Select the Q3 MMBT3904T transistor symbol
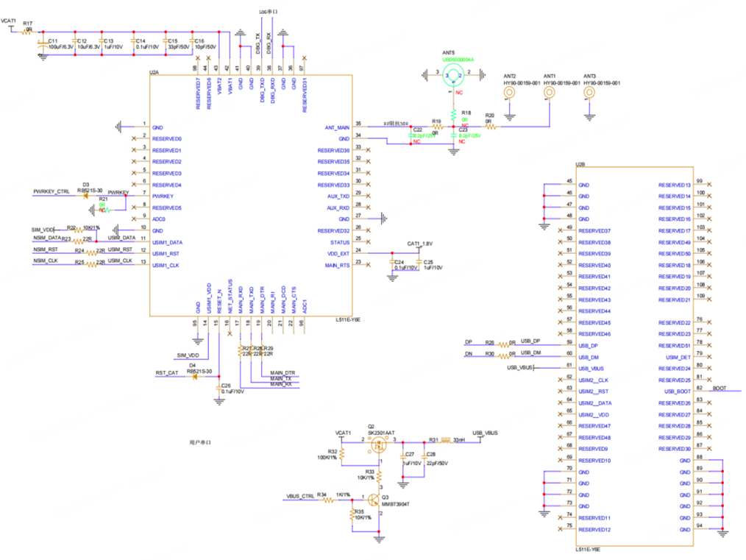This screenshot has height=560, width=746. tap(375, 500)
